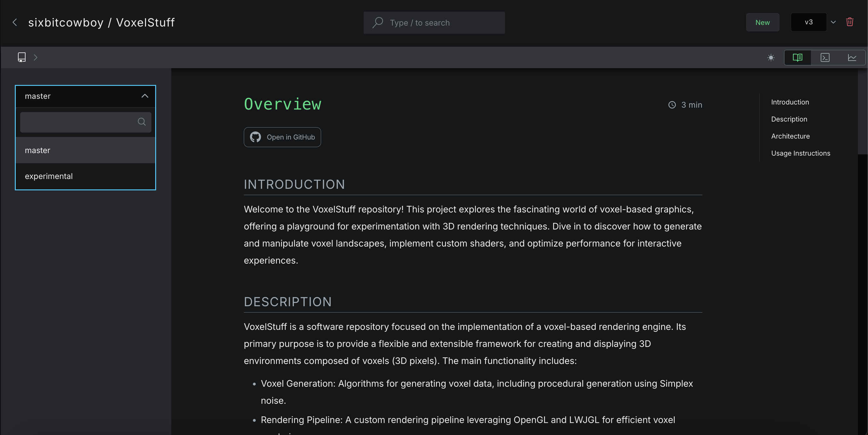Image resolution: width=868 pixels, height=435 pixels.
Task: Switch to the terminal console view tab
Action: [825, 57]
